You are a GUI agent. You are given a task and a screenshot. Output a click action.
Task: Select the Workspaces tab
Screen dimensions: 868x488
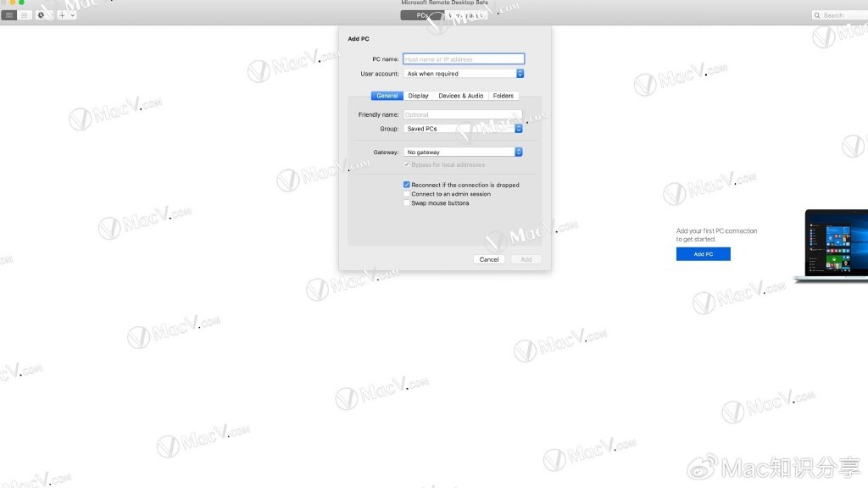tap(465, 15)
